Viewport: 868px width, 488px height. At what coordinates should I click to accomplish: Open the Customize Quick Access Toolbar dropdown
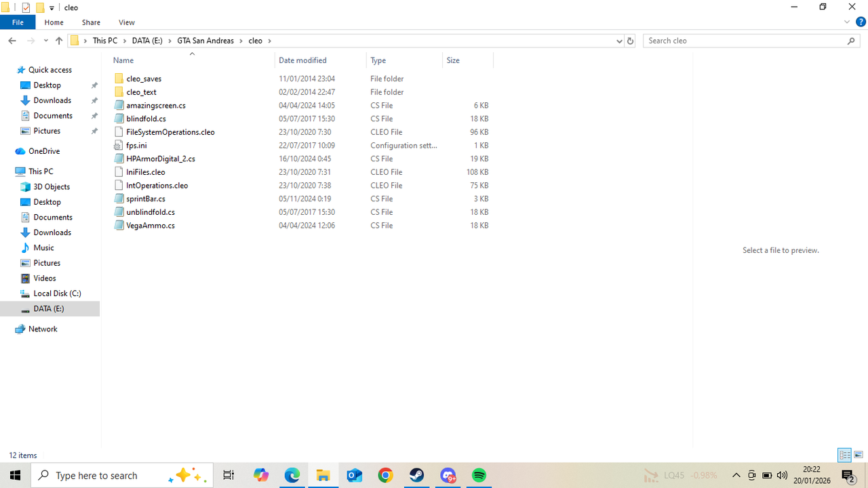pyautogui.click(x=52, y=8)
